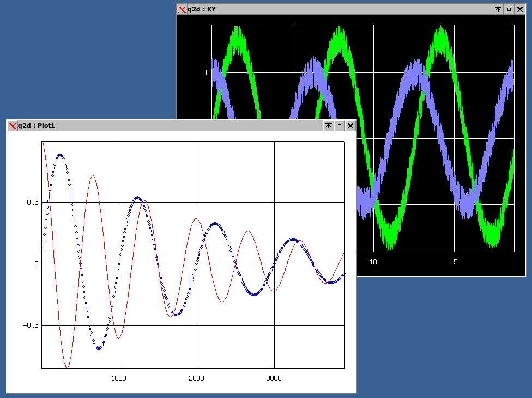532x398 pixels.
Task: Click the roll-up shade icon on the Plot1 window
Action: (x=328, y=126)
